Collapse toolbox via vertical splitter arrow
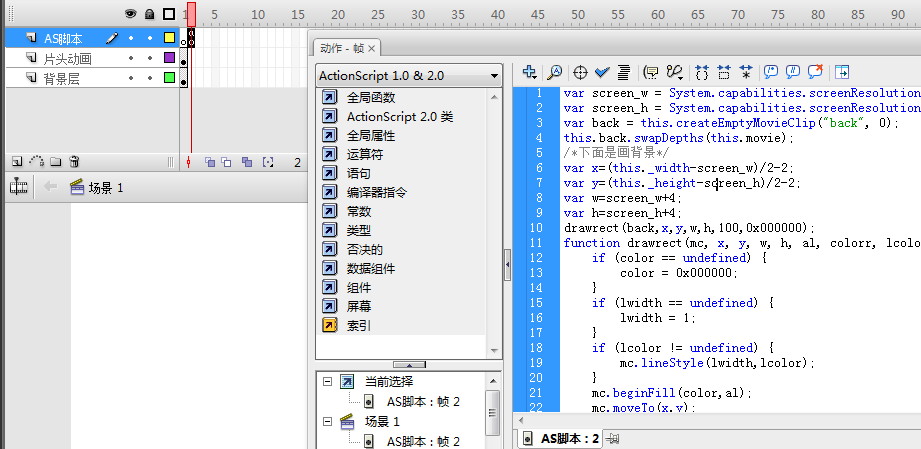This screenshot has height=449, width=921. [507, 265]
